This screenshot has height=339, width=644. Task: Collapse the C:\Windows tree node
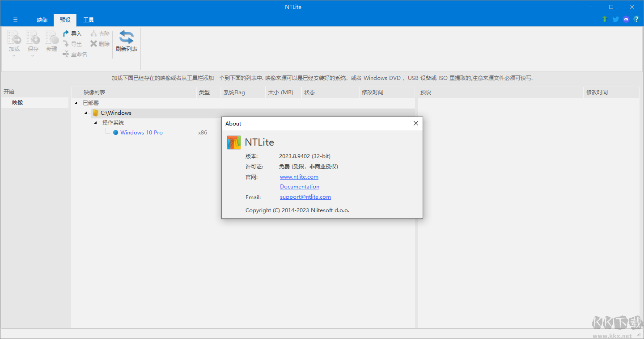(85, 113)
